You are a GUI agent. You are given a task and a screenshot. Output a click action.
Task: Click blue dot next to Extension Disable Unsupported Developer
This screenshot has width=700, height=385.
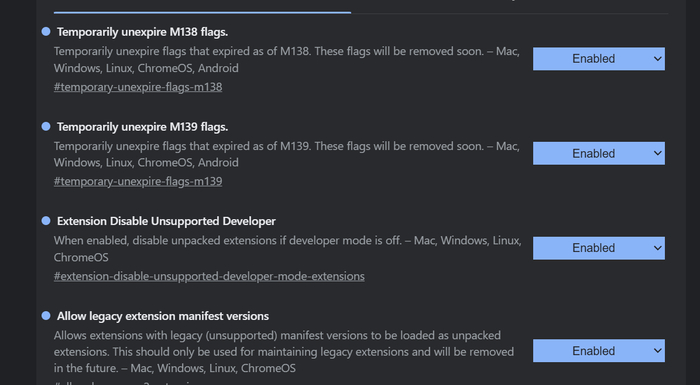(x=46, y=221)
